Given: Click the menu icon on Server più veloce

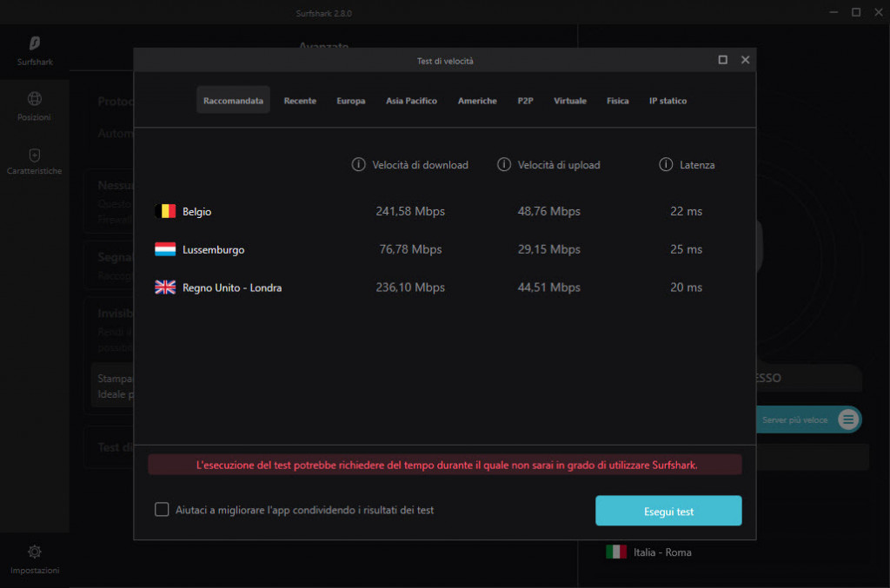Looking at the screenshot, I should pyautogui.click(x=848, y=420).
